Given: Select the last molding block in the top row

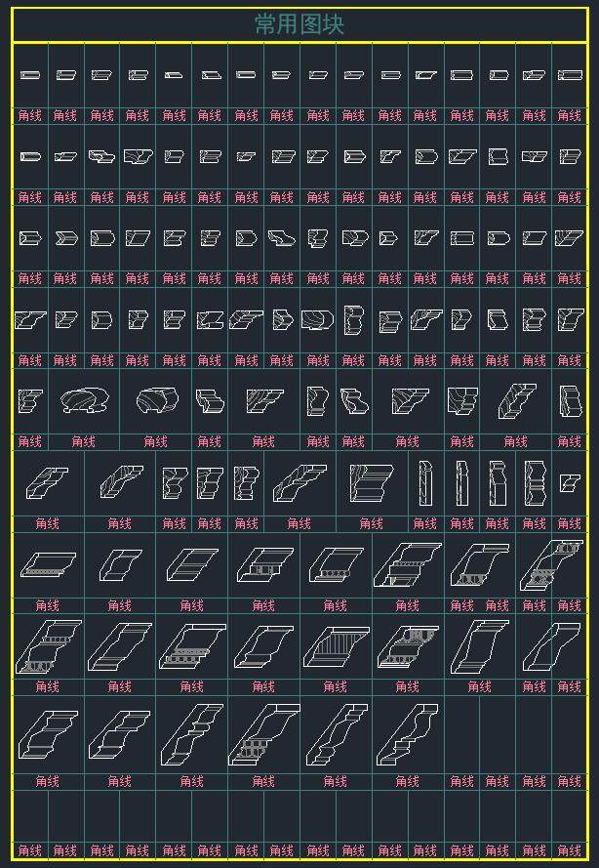Looking at the screenshot, I should pos(570,75).
